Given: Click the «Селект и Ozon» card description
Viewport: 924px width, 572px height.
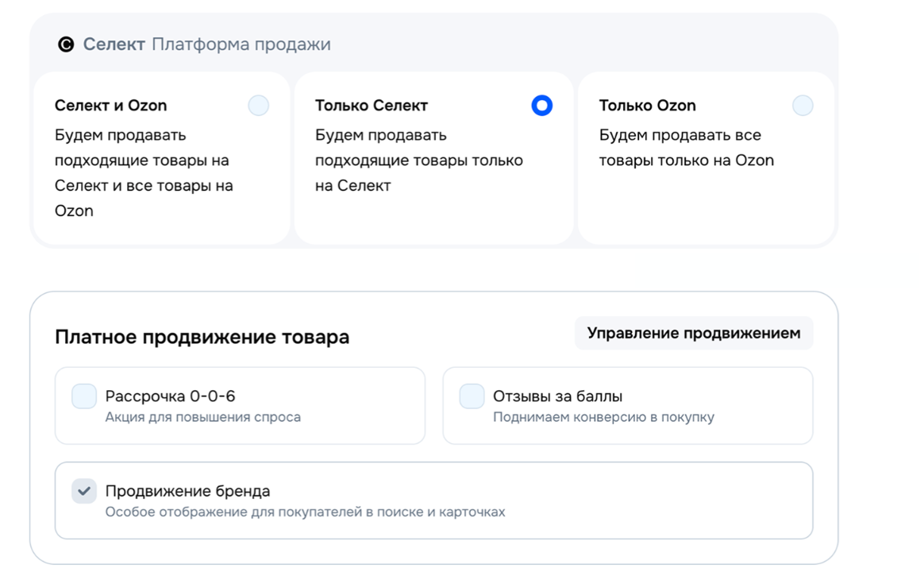Looking at the screenshot, I should coord(143,173).
